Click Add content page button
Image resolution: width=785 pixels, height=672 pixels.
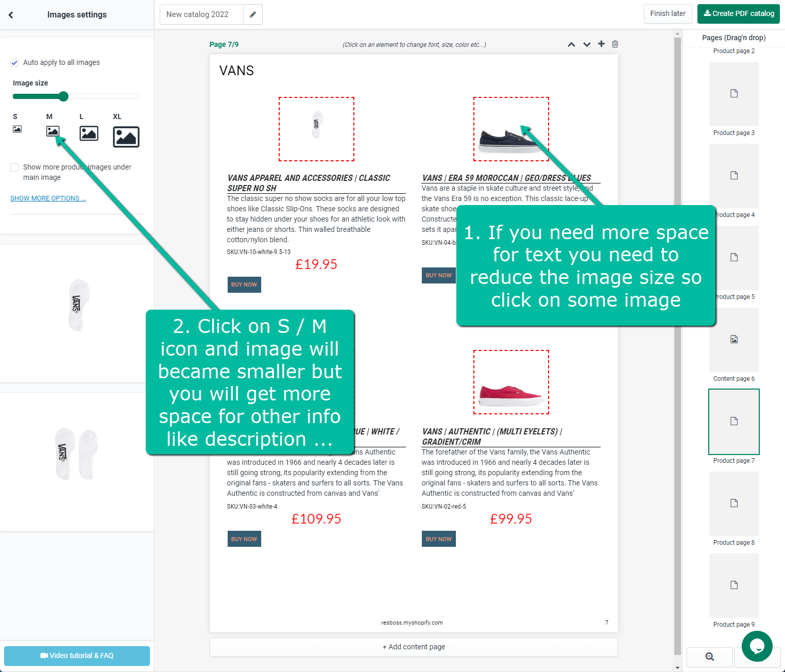(x=414, y=647)
